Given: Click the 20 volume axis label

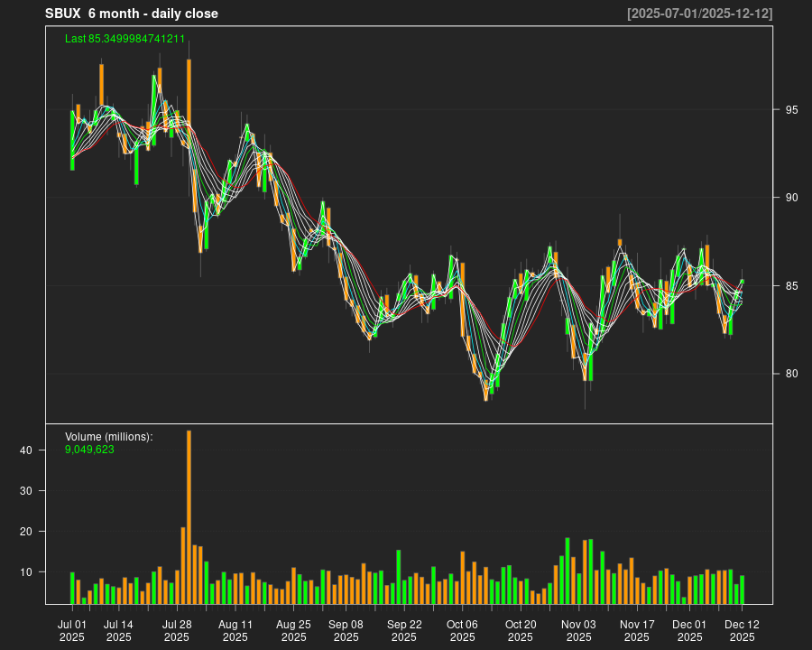Looking at the screenshot, I should tap(26, 532).
